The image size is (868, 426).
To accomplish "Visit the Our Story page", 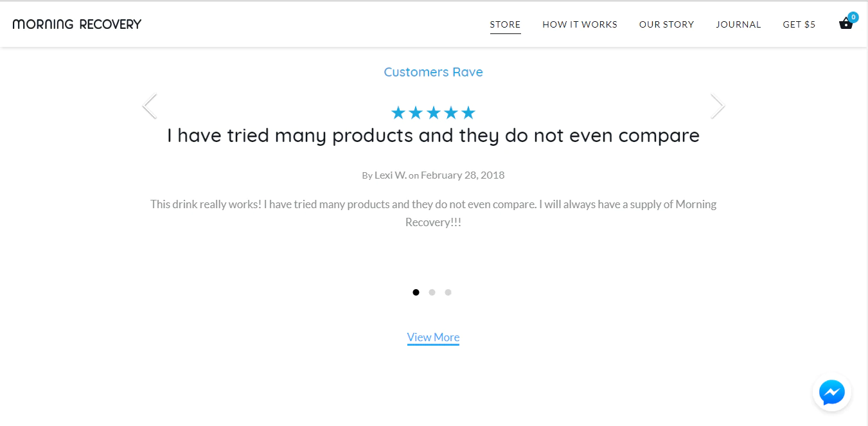I will click(x=666, y=24).
